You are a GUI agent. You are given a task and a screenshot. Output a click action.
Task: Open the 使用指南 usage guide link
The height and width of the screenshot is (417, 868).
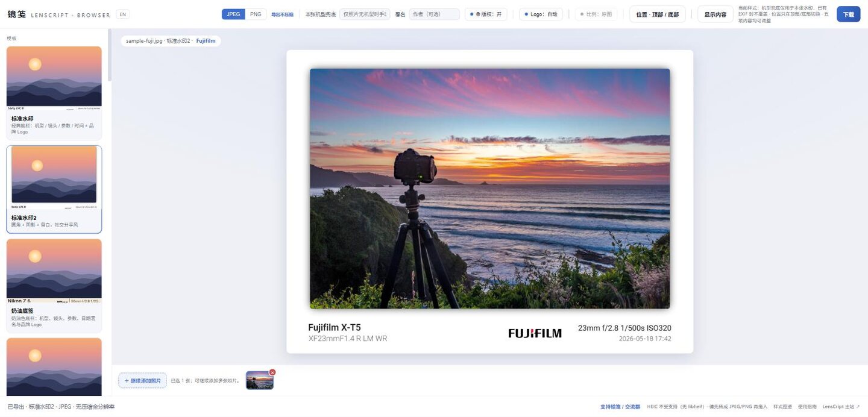(x=807, y=407)
